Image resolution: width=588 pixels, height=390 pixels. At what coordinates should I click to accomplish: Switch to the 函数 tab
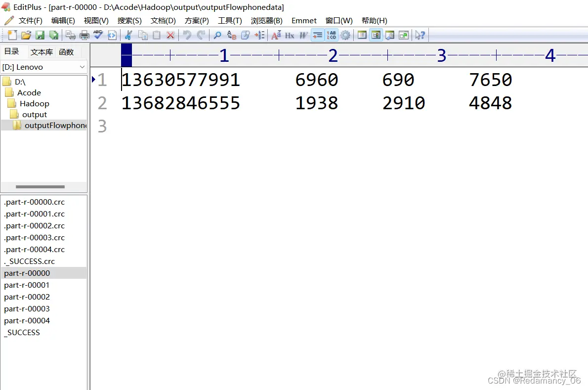click(66, 52)
